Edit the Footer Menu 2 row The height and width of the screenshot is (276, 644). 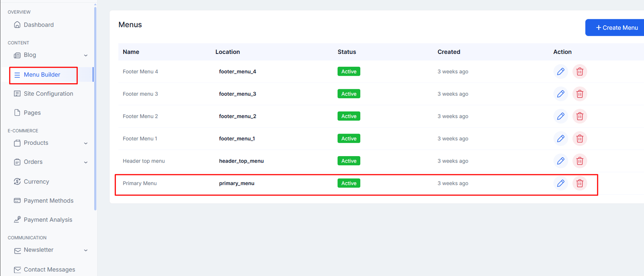click(x=561, y=116)
